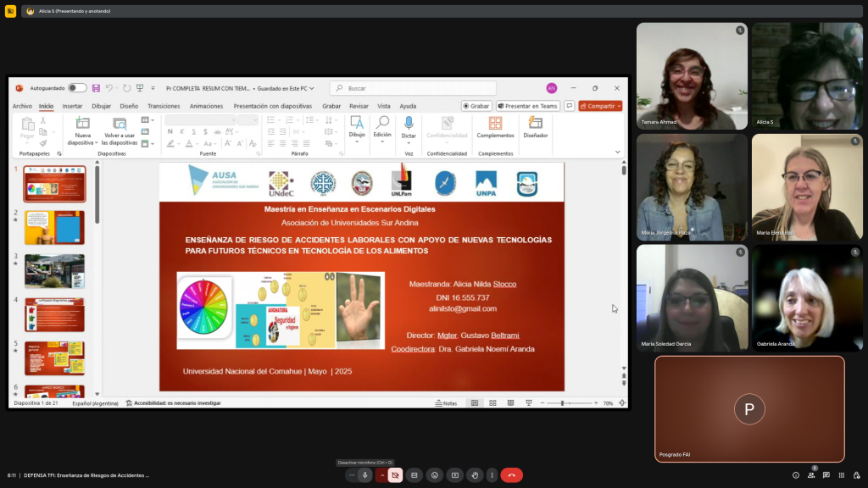Screen dimensions: 868x488
Task: Switch to the Insertar ribbon tab
Action: [72, 106]
